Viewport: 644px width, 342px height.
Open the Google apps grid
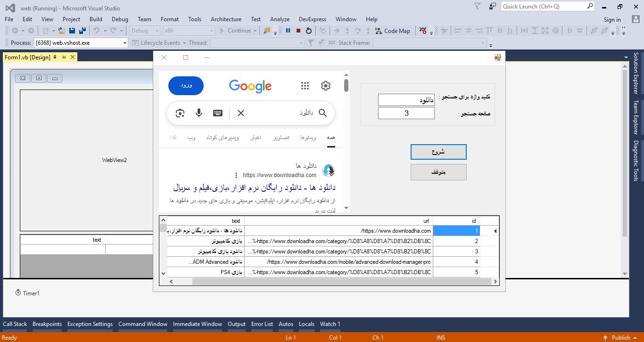point(305,85)
